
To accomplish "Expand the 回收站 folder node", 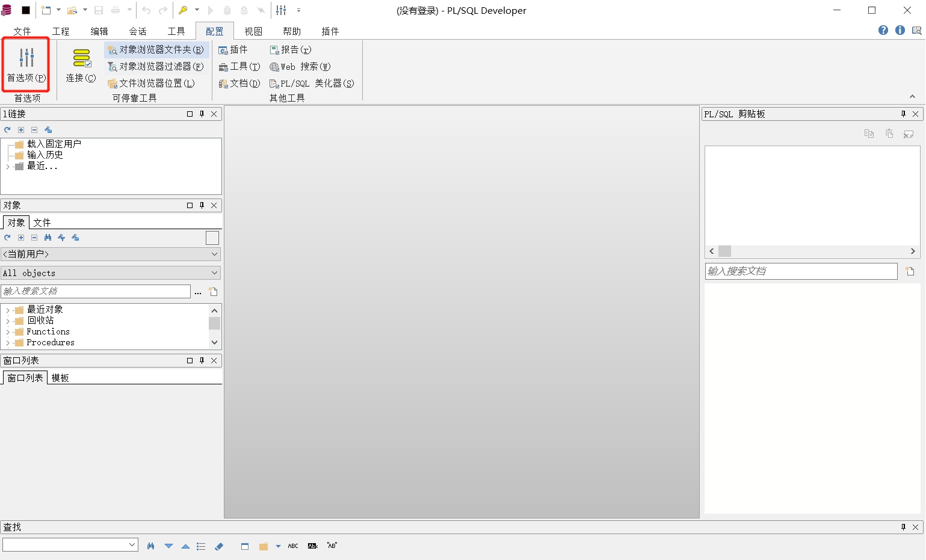I will [8, 321].
